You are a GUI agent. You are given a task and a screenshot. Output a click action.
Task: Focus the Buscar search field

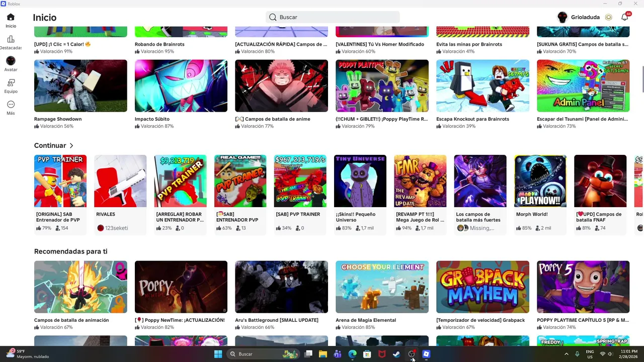pyautogui.click(x=333, y=17)
